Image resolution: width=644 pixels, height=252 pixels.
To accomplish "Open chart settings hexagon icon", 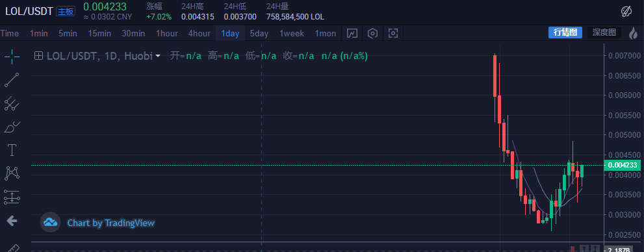I will (372, 33).
